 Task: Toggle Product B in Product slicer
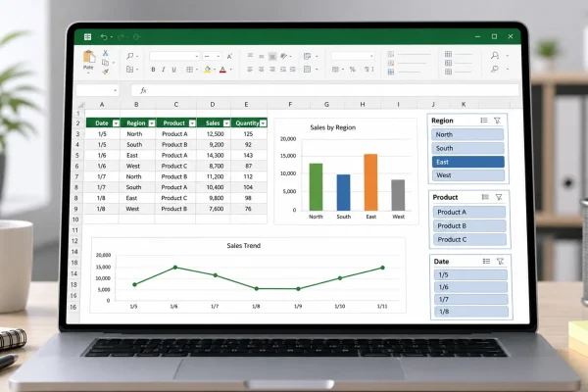pyautogui.click(x=469, y=225)
